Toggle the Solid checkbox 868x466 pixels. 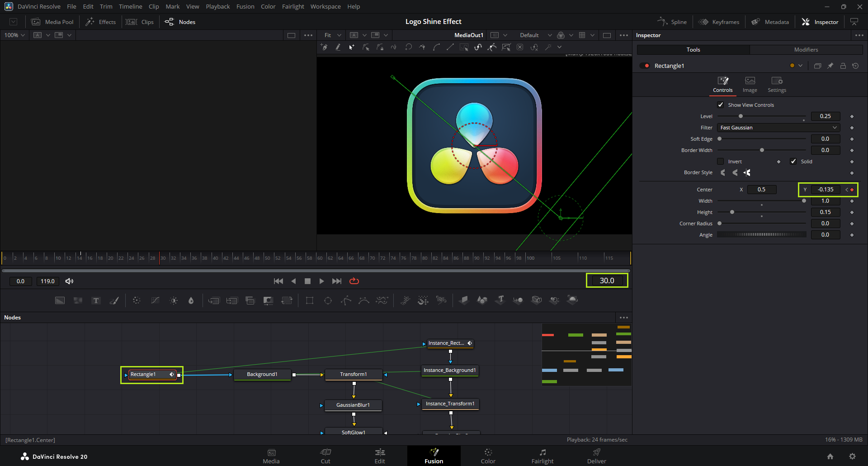pos(793,162)
